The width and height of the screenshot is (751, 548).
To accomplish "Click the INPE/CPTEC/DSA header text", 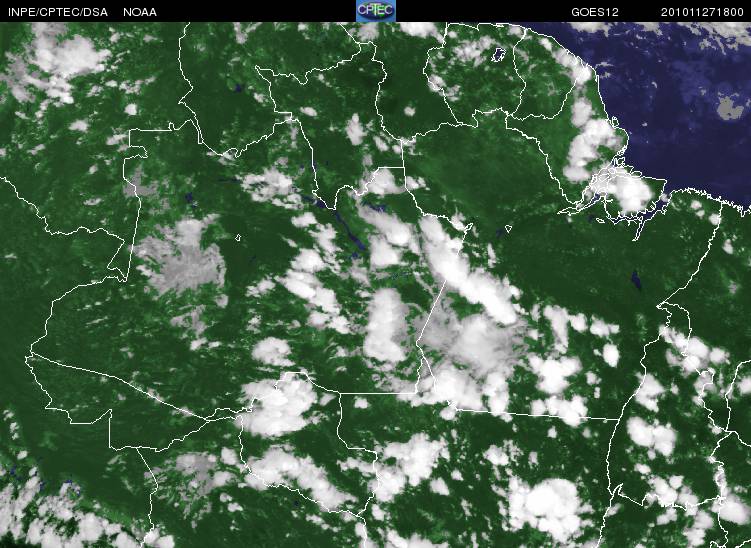I will (57, 12).
